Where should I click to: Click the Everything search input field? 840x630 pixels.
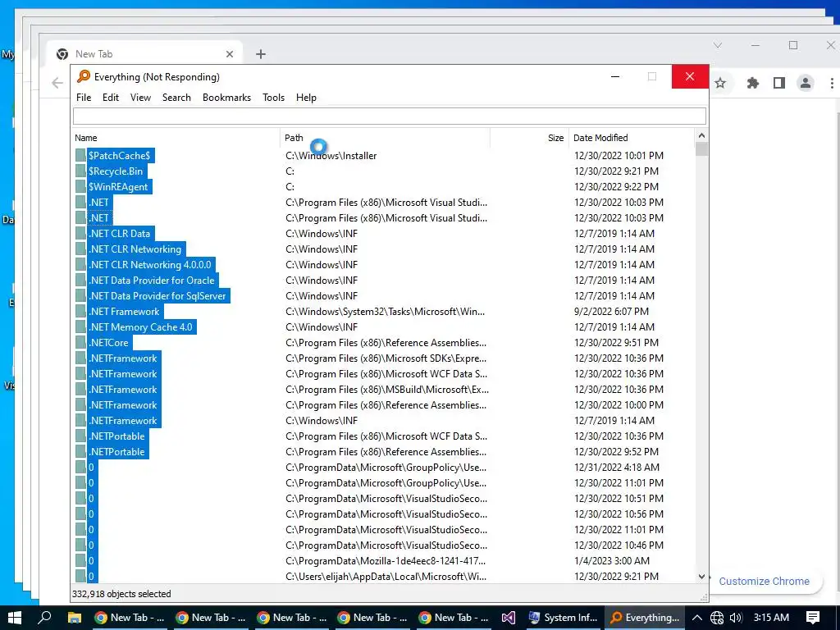390,116
